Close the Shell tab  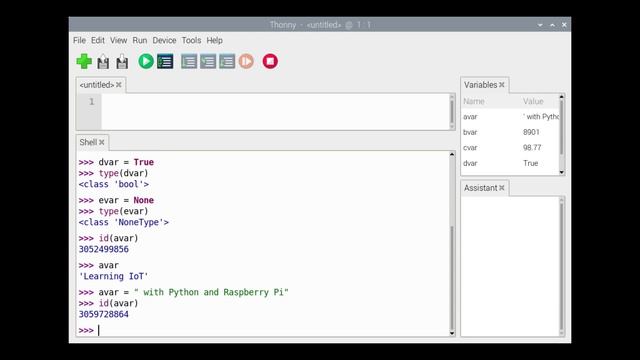tap(102, 142)
